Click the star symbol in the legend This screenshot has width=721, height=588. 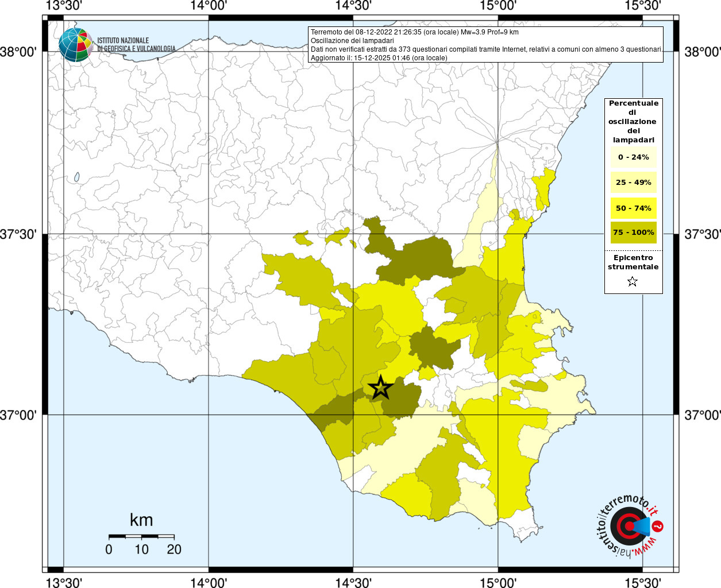[x=633, y=281]
